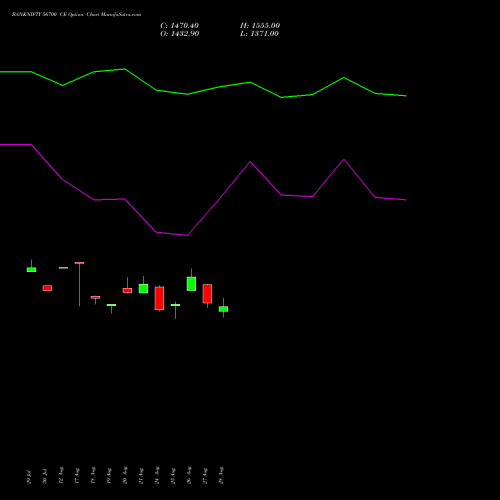This screenshot has width=500, height=500.
Task: Select the 25 Aug date label
Action: click(x=173, y=475)
